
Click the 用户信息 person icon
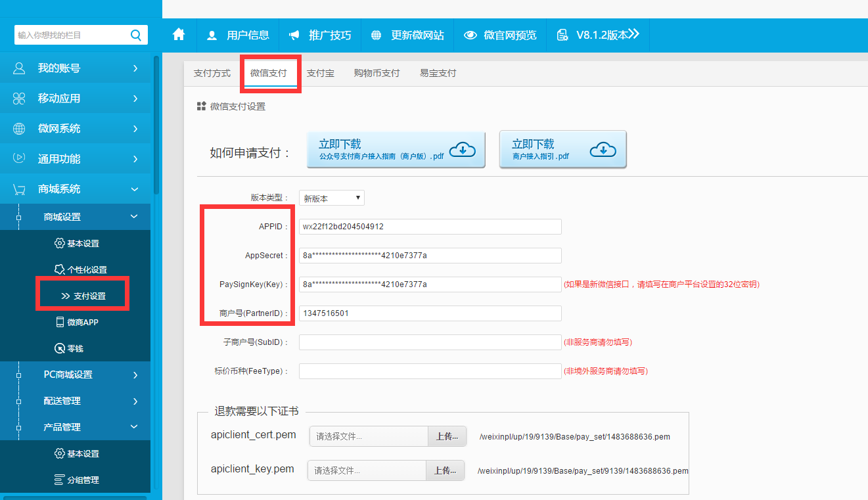click(212, 35)
